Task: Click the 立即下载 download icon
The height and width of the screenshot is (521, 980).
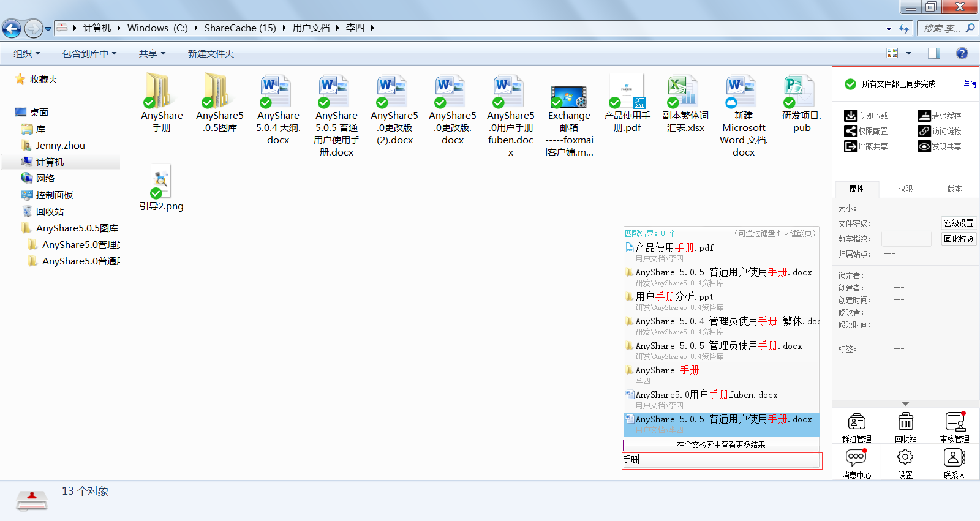Action: coord(850,116)
